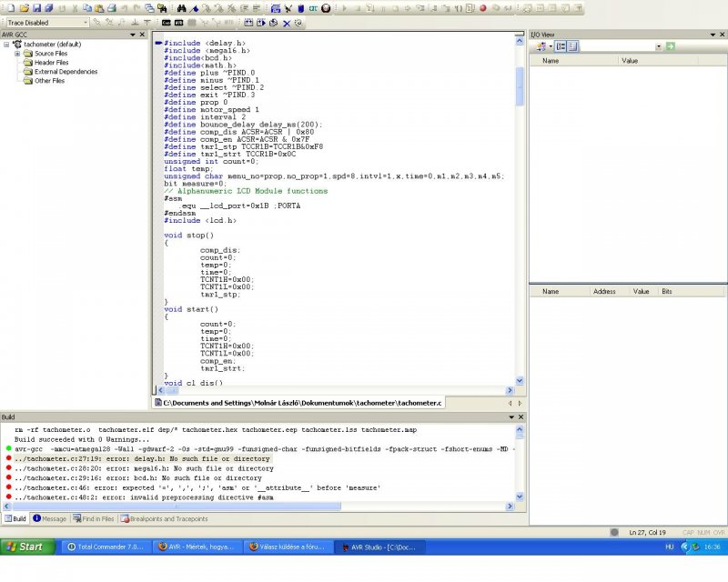Open the Trace Disabled dropdown
The image size is (728, 582).
click(86, 22)
